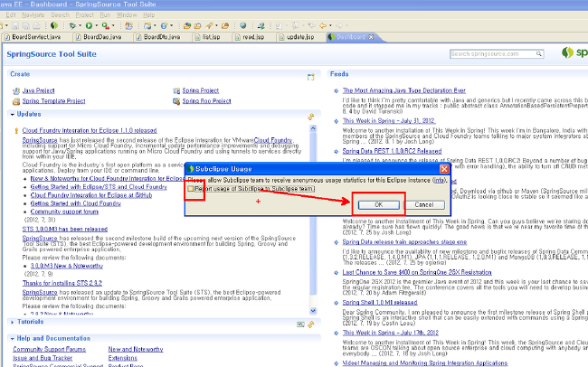Click the Open Task folder icon

tap(198, 26)
